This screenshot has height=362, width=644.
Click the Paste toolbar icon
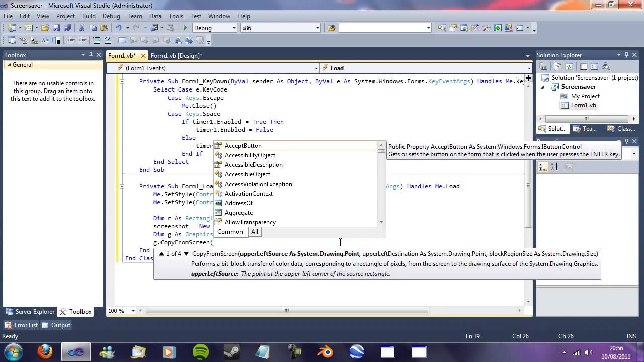[104, 28]
